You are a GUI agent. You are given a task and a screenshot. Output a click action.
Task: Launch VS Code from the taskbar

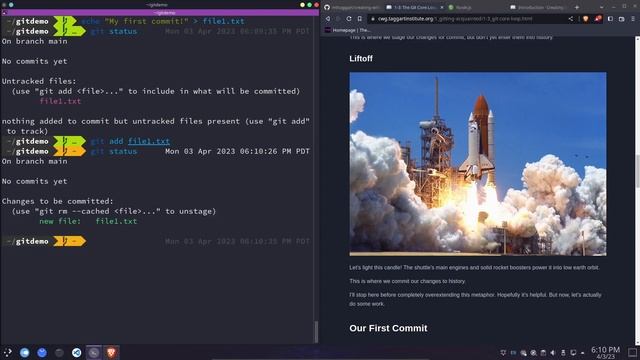click(76, 352)
